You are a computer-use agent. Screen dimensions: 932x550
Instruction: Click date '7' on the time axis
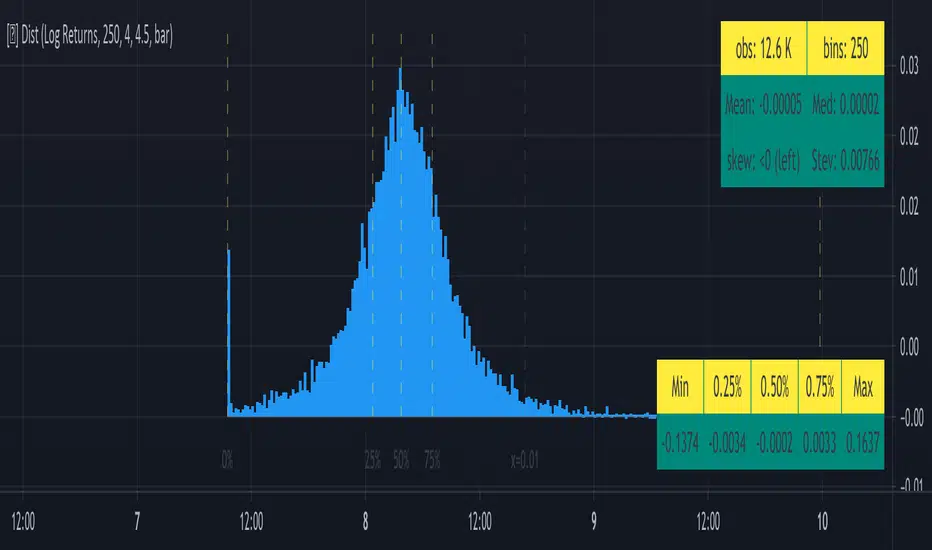click(137, 521)
